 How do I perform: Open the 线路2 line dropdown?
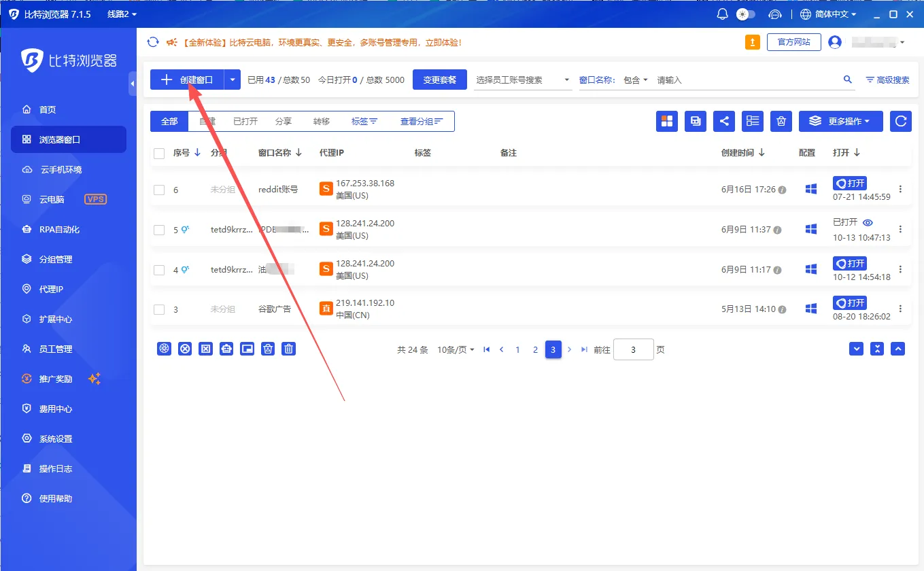point(122,14)
